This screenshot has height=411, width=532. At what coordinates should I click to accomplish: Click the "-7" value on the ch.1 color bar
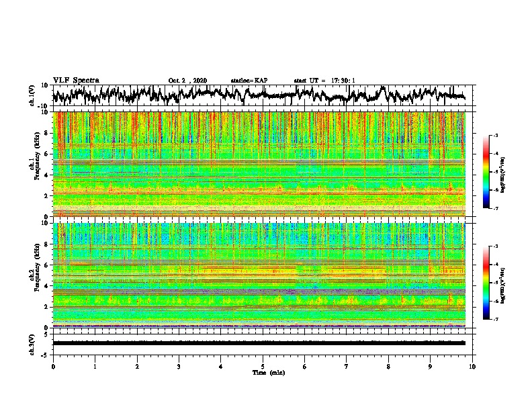(x=495, y=208)
